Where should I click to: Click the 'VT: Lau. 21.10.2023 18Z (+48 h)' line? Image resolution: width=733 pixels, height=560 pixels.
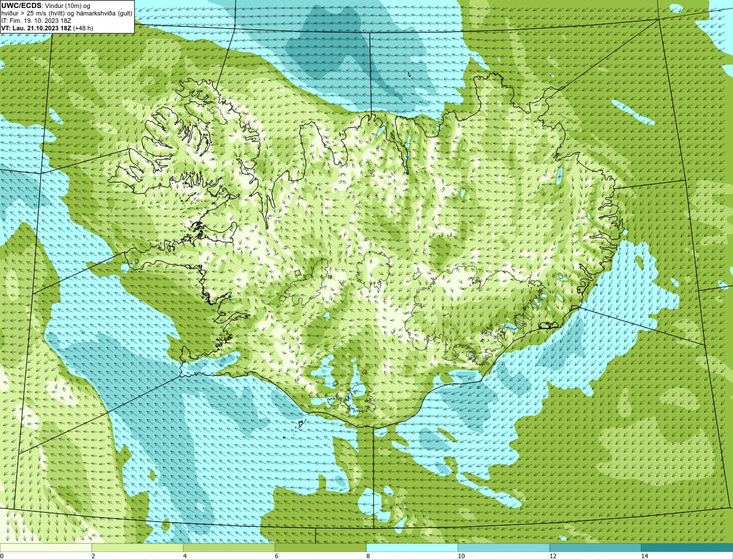click(x=47, y=28)
